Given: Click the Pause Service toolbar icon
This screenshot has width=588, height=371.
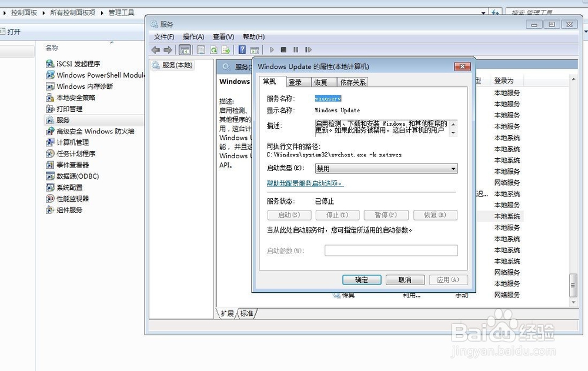Looking at the screenshot, I should pyautogui.click(x=296, y=49).
